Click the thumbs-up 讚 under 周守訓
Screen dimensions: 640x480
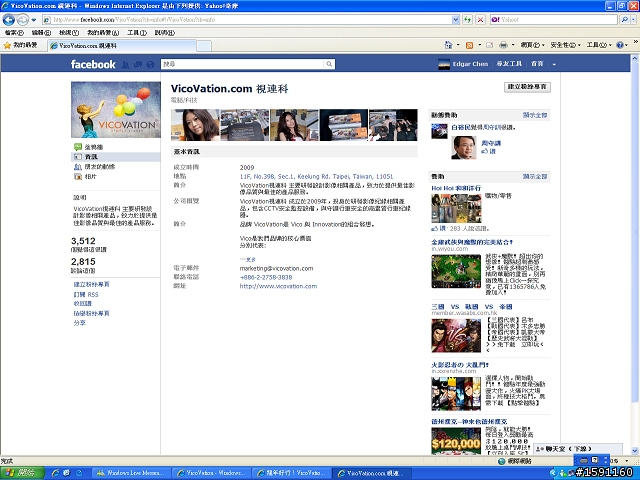[x=488, y=151]
